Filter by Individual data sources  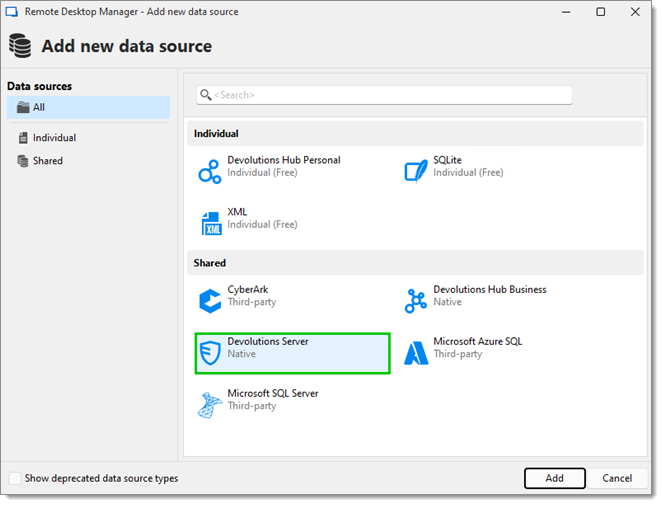[x=54, y=138]
